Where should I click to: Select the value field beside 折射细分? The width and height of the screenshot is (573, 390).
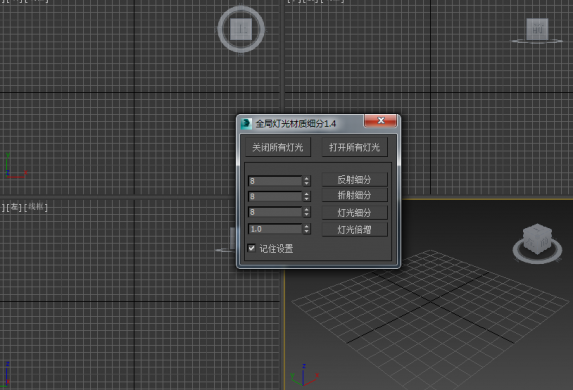(x=275, y=196)
